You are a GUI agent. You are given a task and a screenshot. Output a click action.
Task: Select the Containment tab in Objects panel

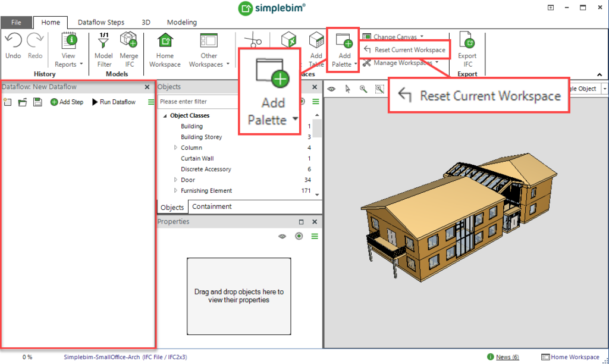pyautogui.click(x=212, y=206)
